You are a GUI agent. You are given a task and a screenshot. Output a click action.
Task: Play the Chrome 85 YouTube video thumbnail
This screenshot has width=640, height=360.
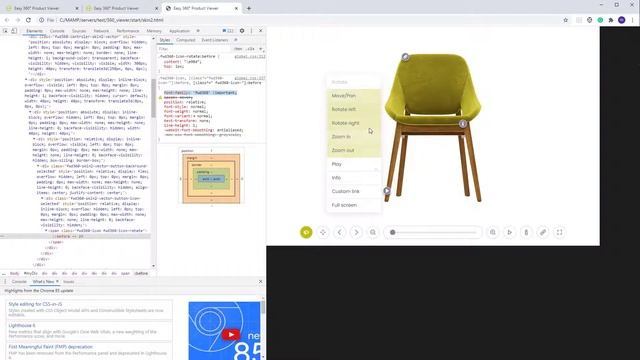tap(231, 334)
